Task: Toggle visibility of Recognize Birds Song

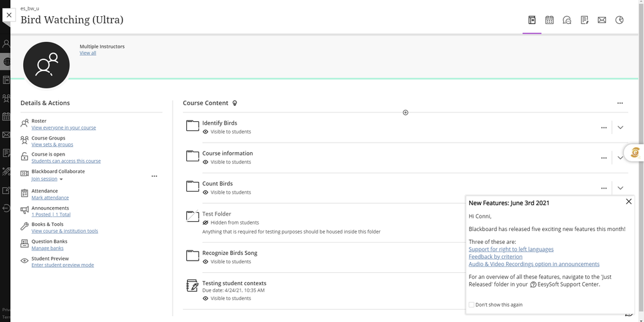Action: click(x=227, y=261)
